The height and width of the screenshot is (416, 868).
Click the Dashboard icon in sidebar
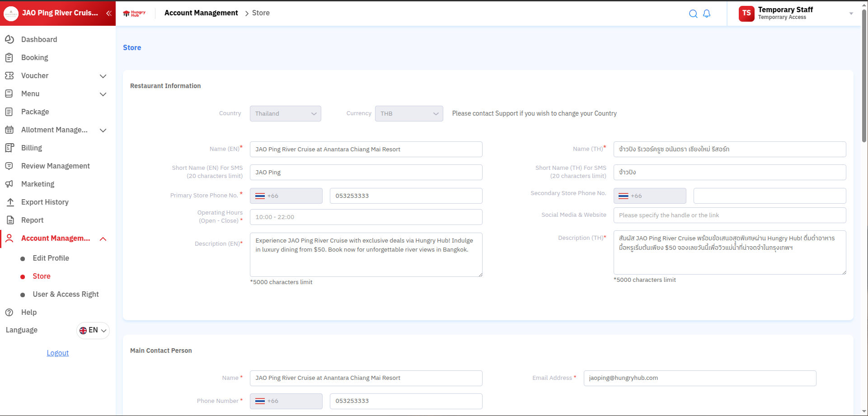click(9, 39)
